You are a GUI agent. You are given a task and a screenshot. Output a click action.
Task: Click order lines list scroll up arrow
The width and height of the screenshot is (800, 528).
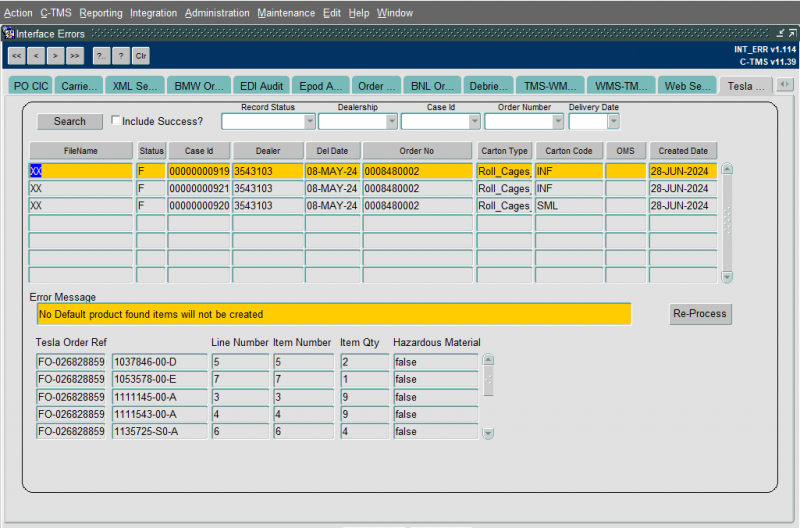(x=488, y=360)
